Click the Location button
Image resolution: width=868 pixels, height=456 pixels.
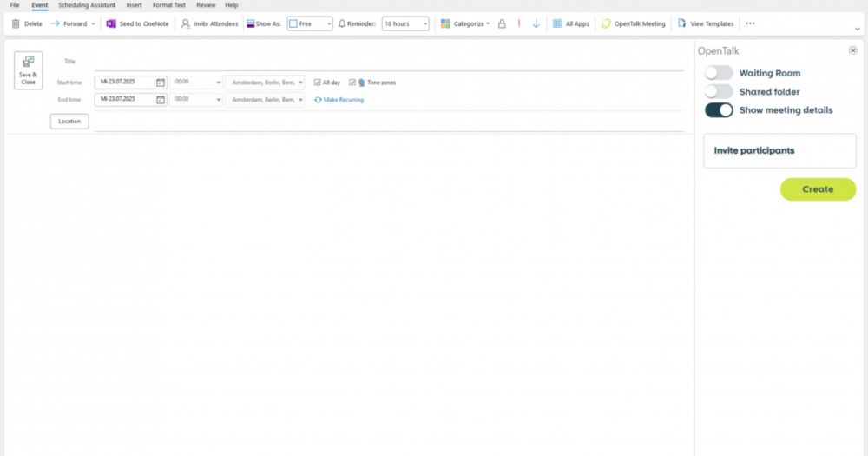(69, 122)
